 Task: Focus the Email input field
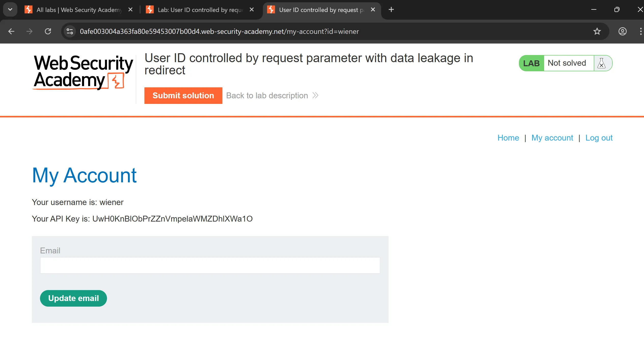pos(210,265)
